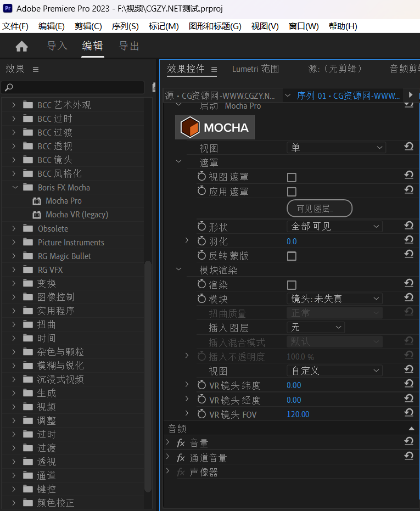Click the VR 镜头 FOV value 120.00
420x511 pixels.
(298, 414)
